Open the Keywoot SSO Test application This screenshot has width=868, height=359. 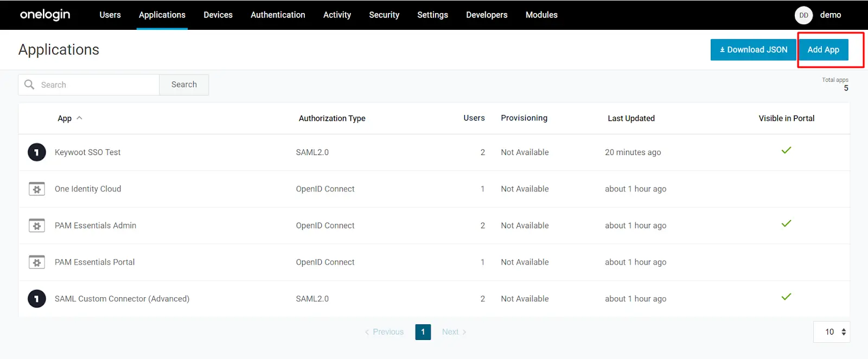[x=87, y=152]
